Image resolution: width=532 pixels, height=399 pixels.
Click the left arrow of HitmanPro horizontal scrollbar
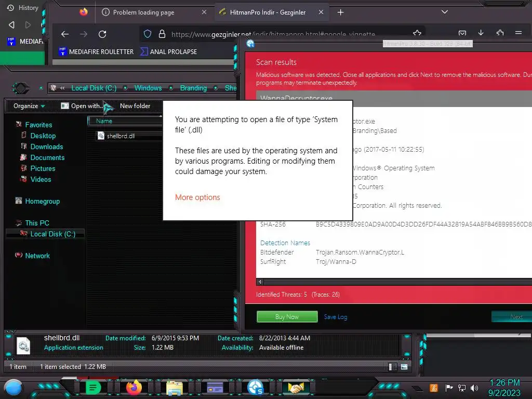[260, 282]
